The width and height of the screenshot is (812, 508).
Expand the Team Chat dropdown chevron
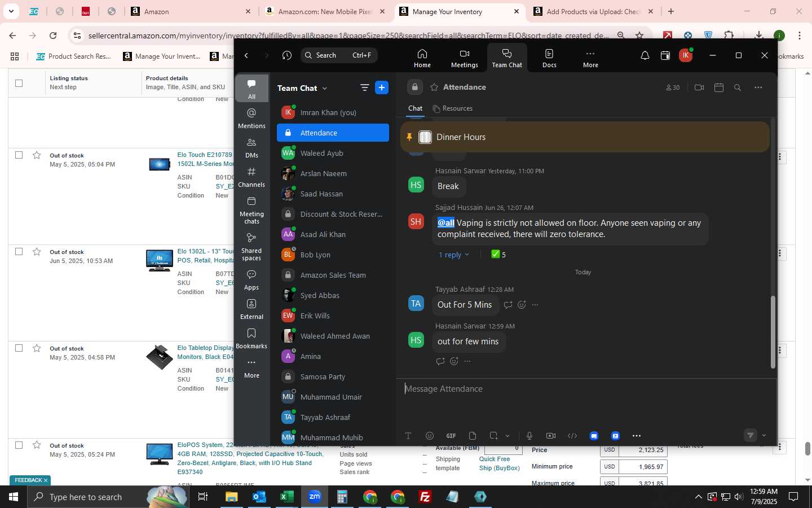tap(325, 89)
